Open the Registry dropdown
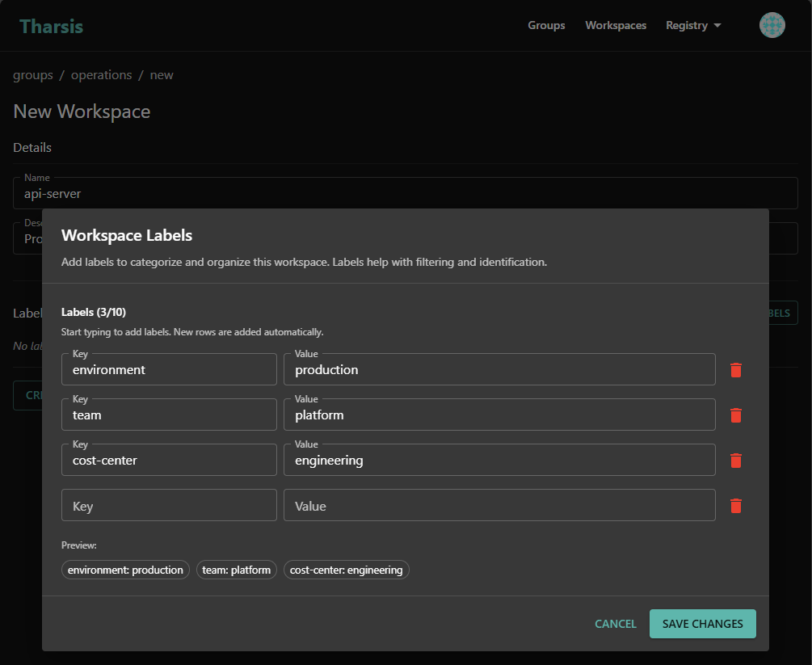The image size is (812, 665). tap(692, 25)
